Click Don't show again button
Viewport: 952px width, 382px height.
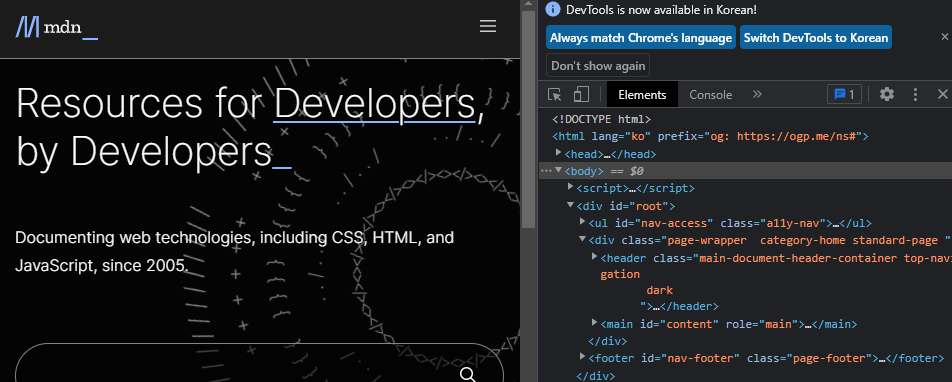(x=598, y=66)
